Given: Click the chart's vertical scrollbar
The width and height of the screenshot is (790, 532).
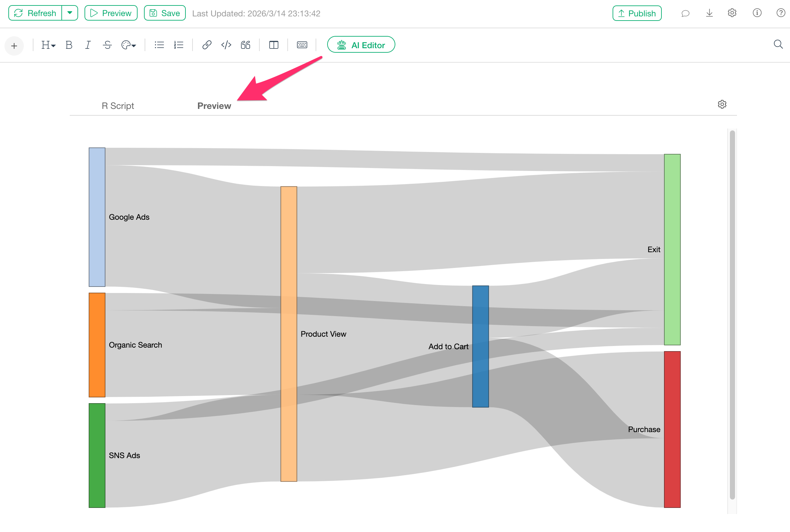Looking at the screenshot, I should click(732, 314).
